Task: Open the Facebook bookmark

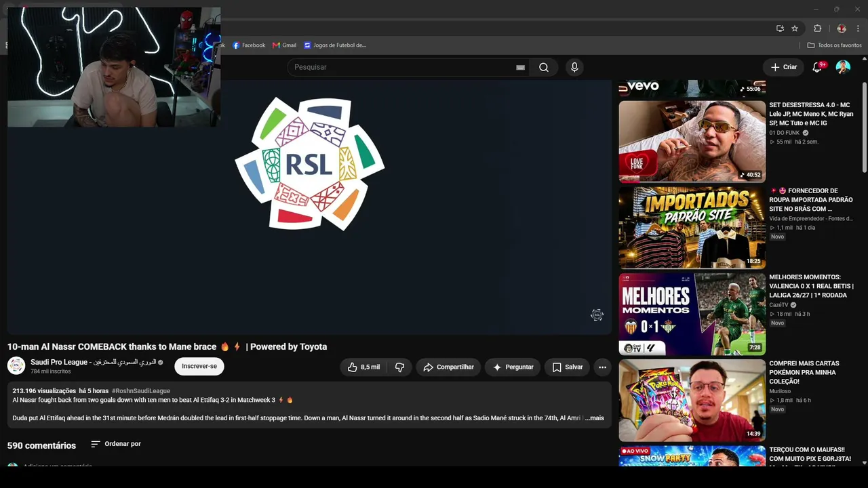Action: pyautogui.click(x=249, y=45)
